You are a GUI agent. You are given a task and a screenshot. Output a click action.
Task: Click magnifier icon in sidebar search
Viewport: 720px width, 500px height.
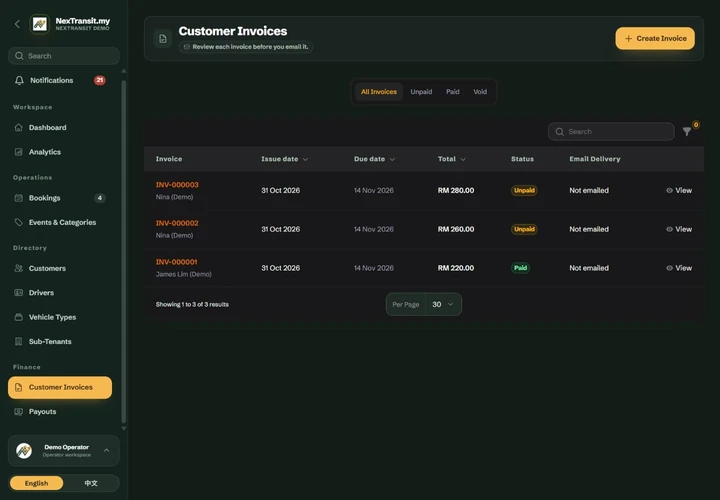19,56
